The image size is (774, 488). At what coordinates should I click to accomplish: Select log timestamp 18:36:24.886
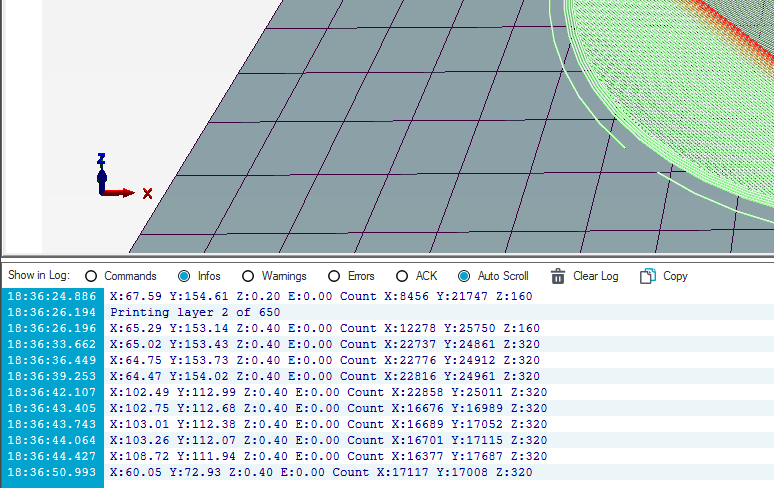tap(52, 296)
